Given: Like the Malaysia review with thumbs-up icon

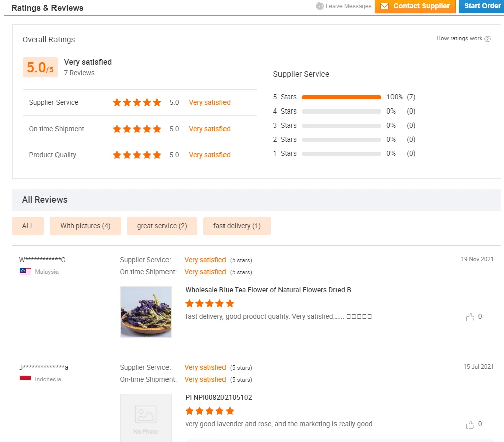Looking at the screenshot, I should point(470,317).
